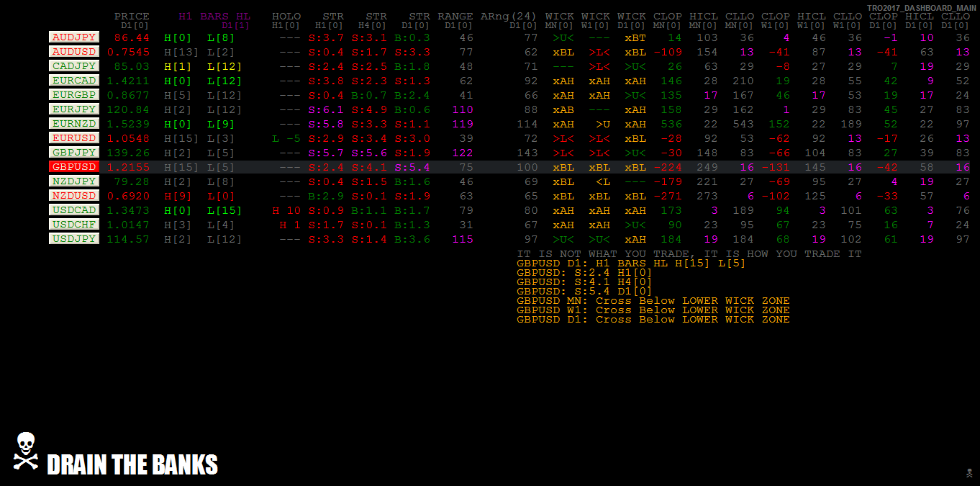Select the EURNZD symbol button

[x=74, y=123]
